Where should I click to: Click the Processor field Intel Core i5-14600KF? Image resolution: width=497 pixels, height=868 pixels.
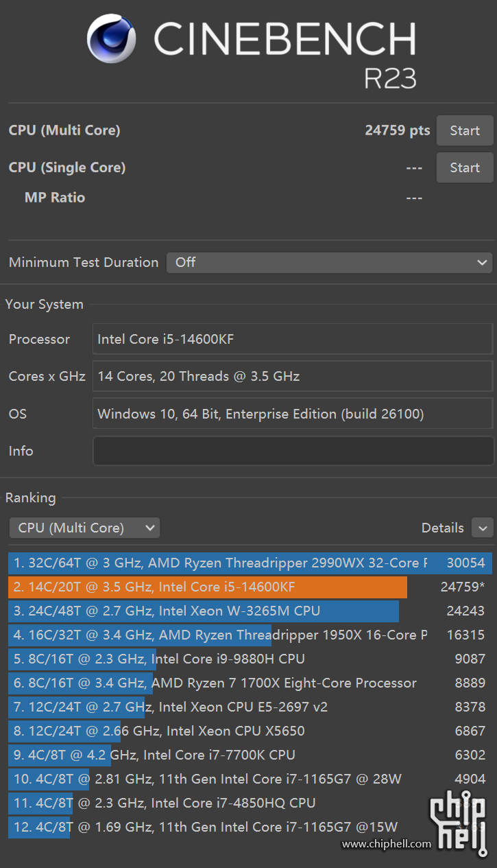(x=293, y=339)
